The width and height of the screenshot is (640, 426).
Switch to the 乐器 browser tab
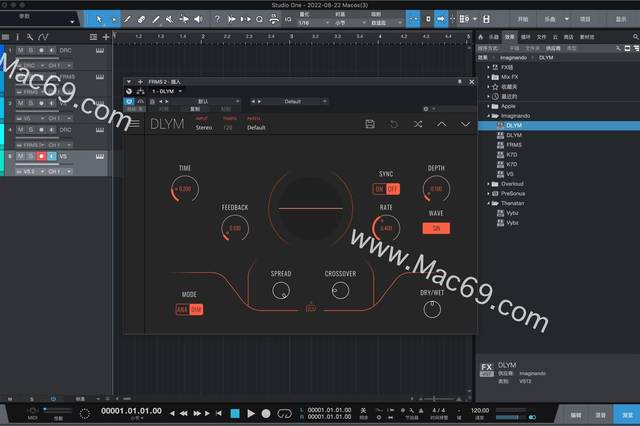494,37
